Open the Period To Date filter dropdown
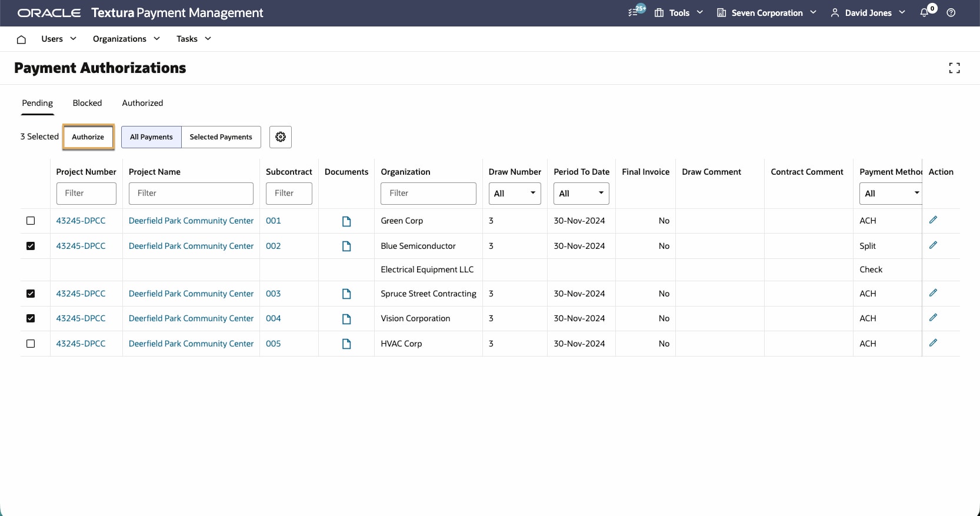Image resolution: width=980 pixels, height=516 pixels. pos(581,194)
